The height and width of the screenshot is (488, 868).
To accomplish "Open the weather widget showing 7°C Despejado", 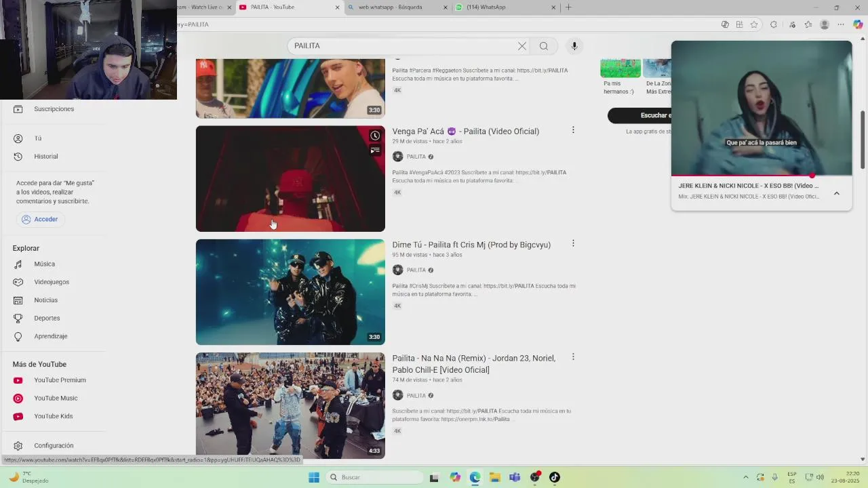I will (x=30, y=477).
